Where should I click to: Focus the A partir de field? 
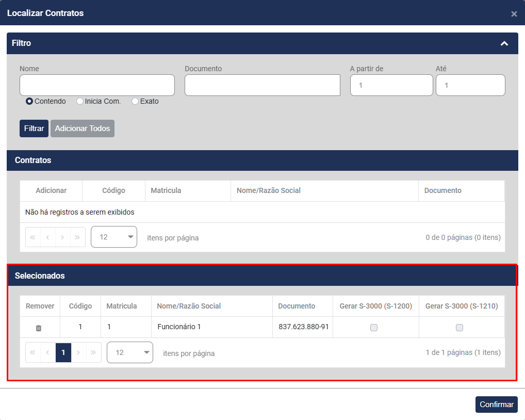[x=391, y=85]
